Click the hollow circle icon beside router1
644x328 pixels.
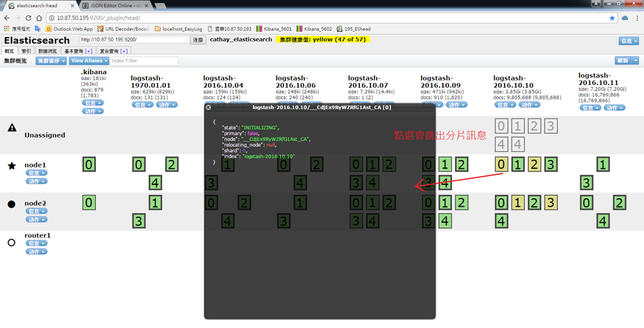12,243
